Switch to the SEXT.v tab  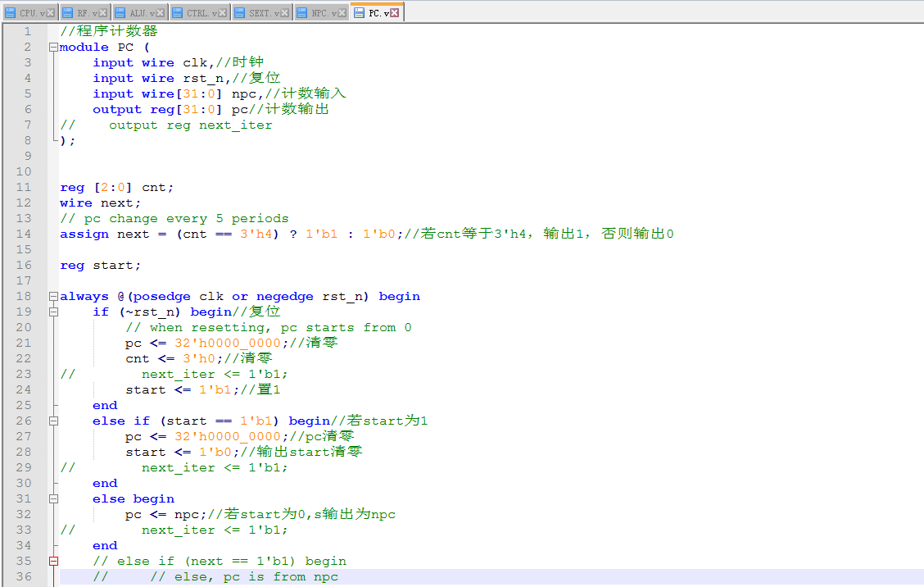click(261, 13)
